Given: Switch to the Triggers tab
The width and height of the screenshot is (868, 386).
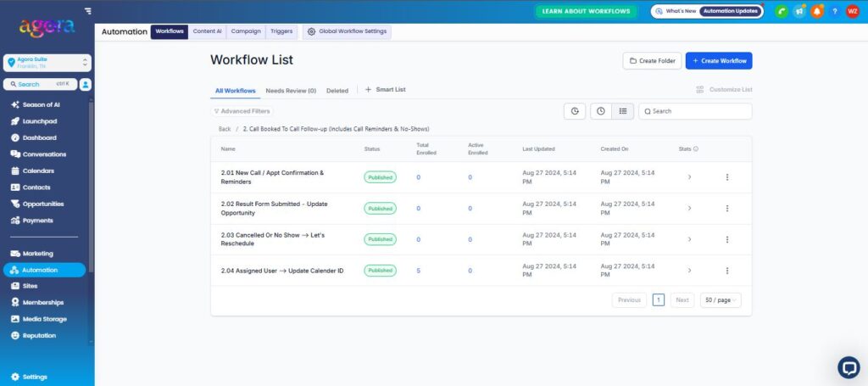Looking at the screenshot, I should [281, 31].
